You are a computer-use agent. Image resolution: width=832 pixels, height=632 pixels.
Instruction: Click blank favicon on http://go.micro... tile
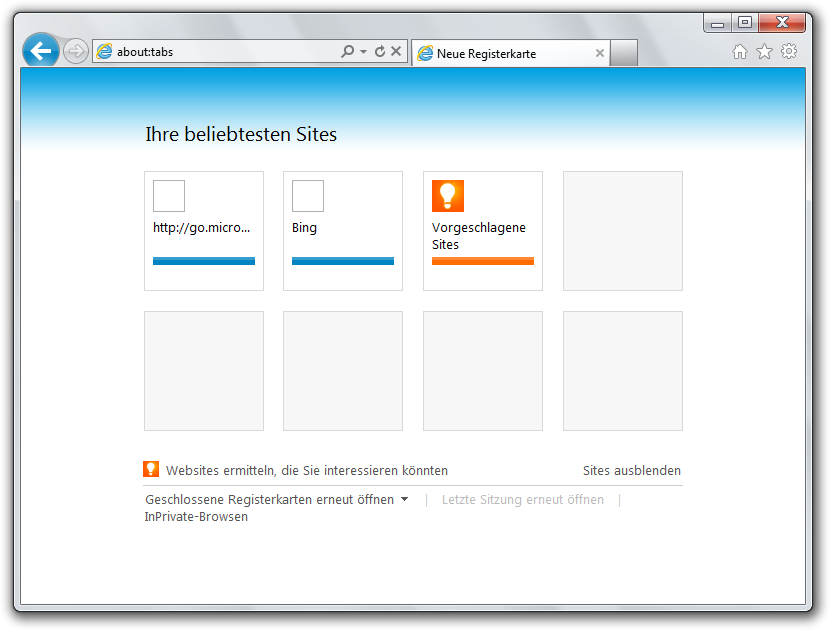pyautogui.click(x=169, y=196)
